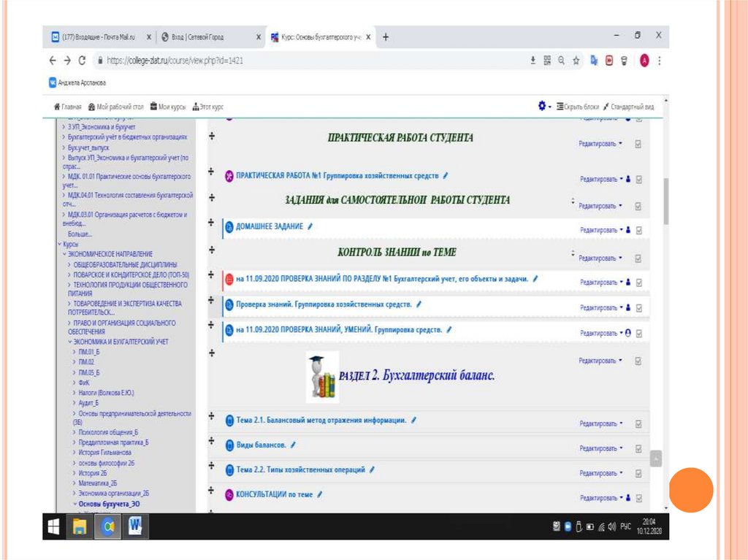Click pencil icon next to Тема 2.2

pos(372,470)
